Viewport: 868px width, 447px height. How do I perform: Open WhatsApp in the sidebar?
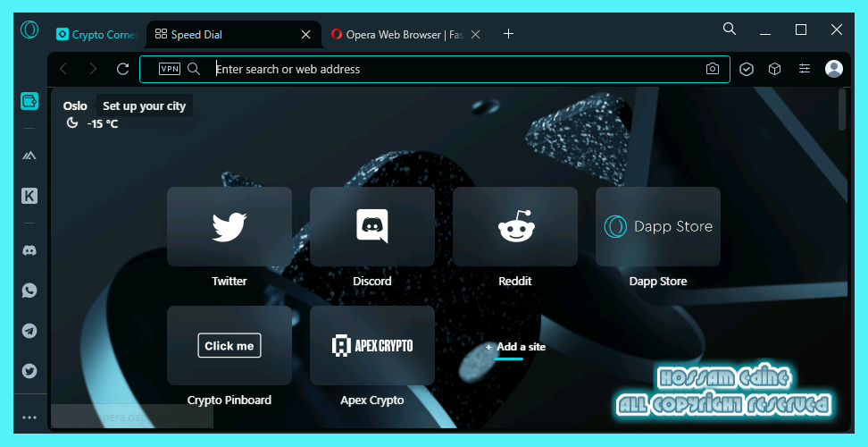(29, 291)
